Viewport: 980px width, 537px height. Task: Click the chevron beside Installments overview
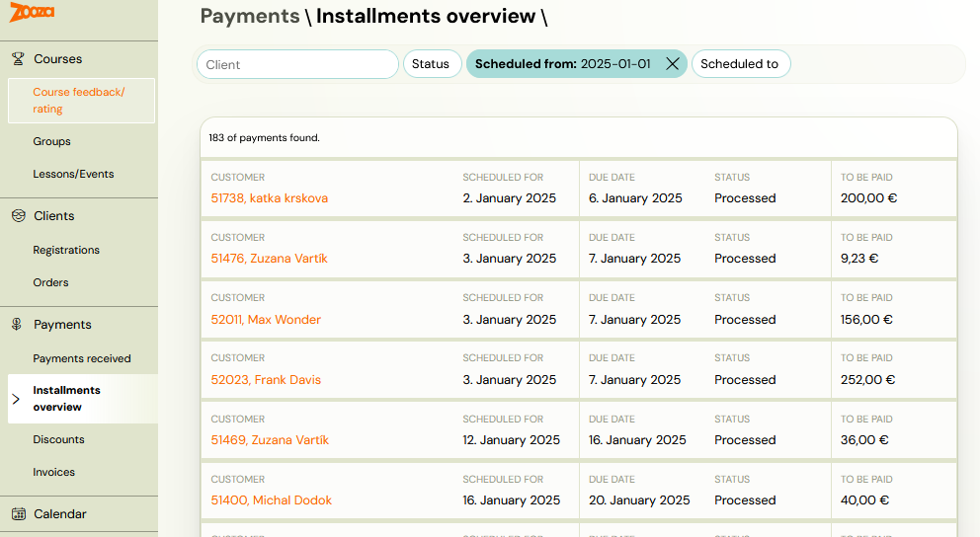tap(15, 399)
